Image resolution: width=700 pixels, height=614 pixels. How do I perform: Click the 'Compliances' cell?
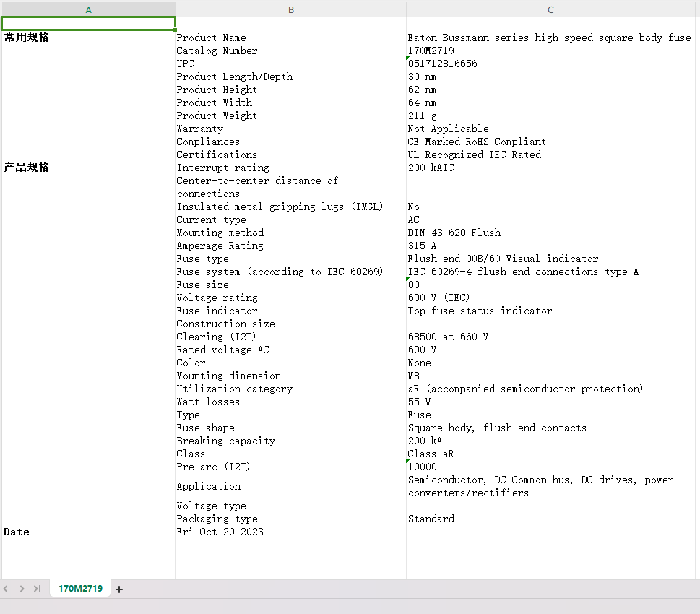(290, 141)
